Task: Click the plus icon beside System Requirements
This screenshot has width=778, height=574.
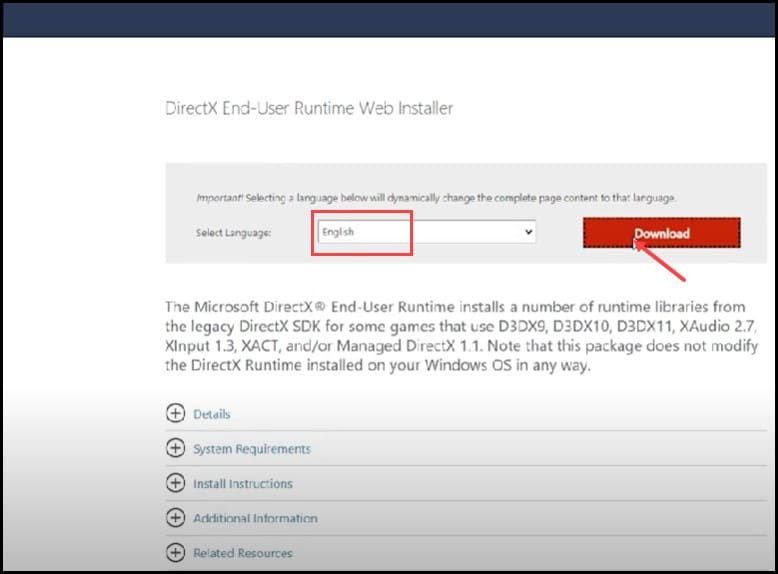Action: (175, 449)
